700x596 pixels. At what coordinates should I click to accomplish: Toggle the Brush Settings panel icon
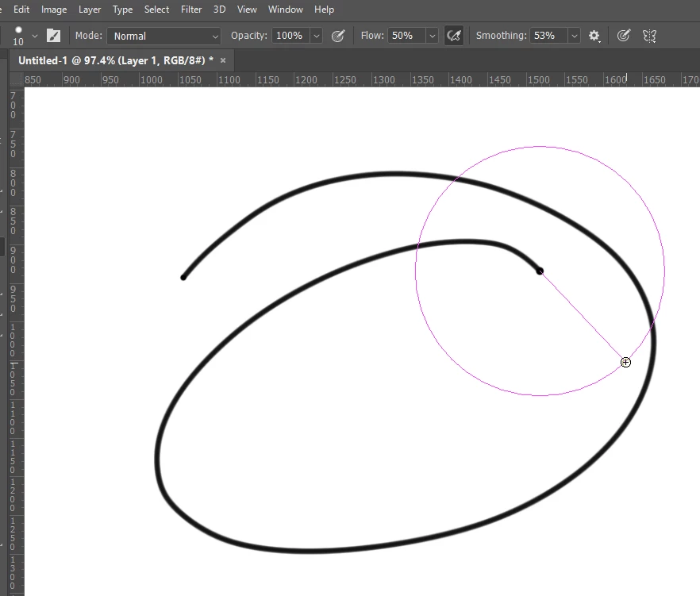[54, 36]
